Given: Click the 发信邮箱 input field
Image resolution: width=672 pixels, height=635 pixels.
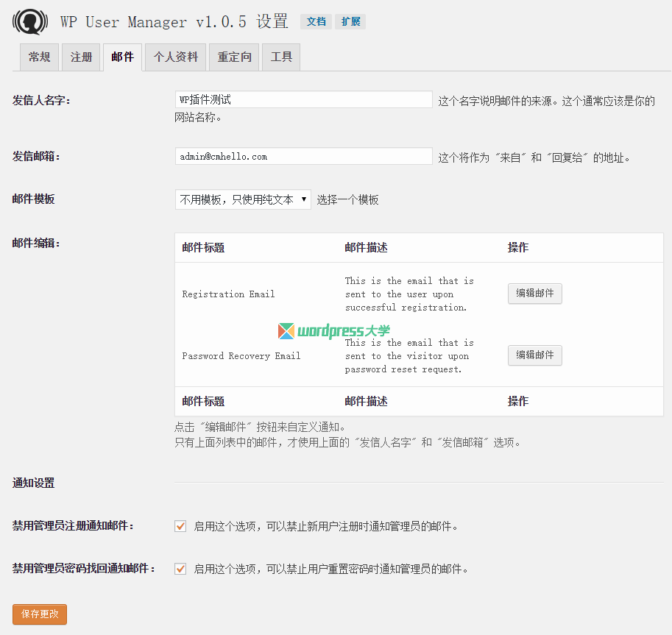Looking at the screenshot, I should tap(303, 155).
